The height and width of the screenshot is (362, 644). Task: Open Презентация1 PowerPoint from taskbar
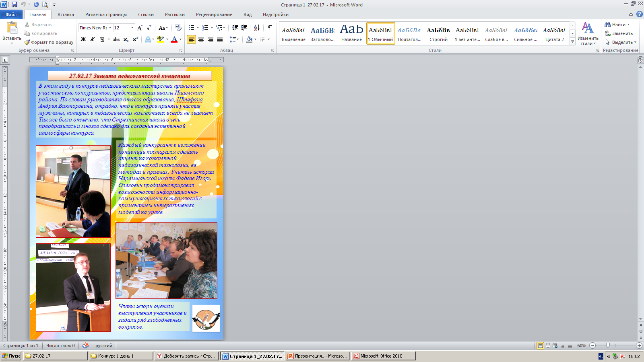(x=318, y=356)
